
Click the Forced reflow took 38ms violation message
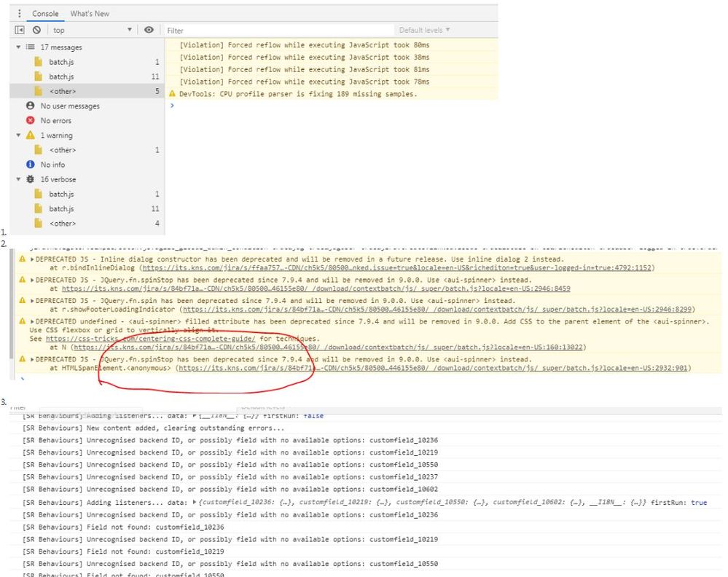pos(304,57)
